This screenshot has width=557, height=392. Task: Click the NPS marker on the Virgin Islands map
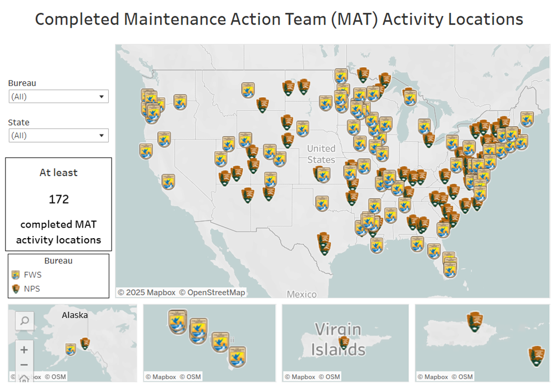(344, 343)
